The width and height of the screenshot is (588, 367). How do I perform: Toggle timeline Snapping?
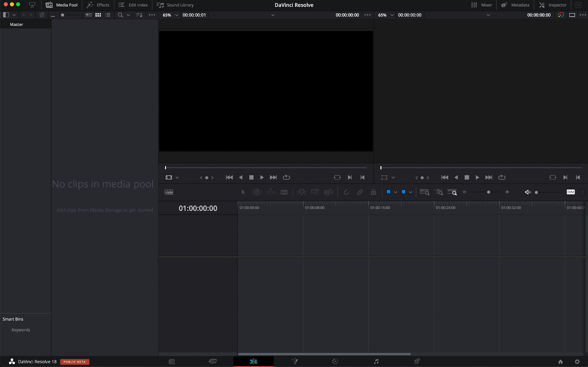coord(347,192)
